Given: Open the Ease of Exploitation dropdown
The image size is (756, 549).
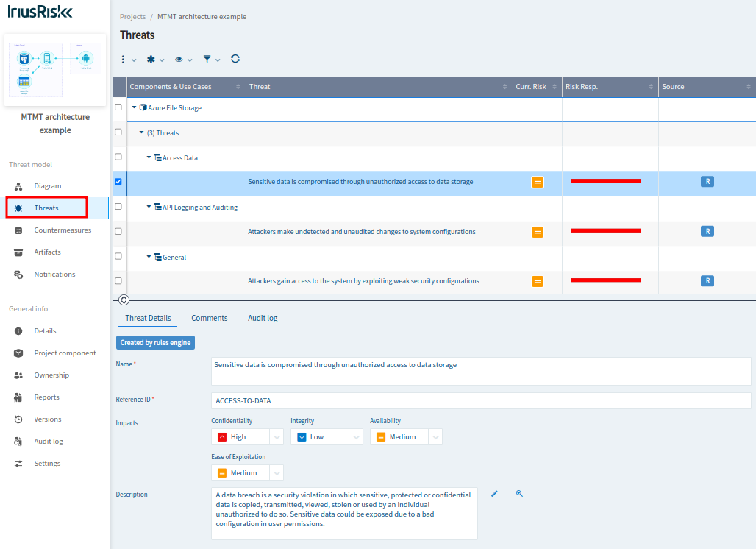Looking at the screenshot, I should 276,472.
